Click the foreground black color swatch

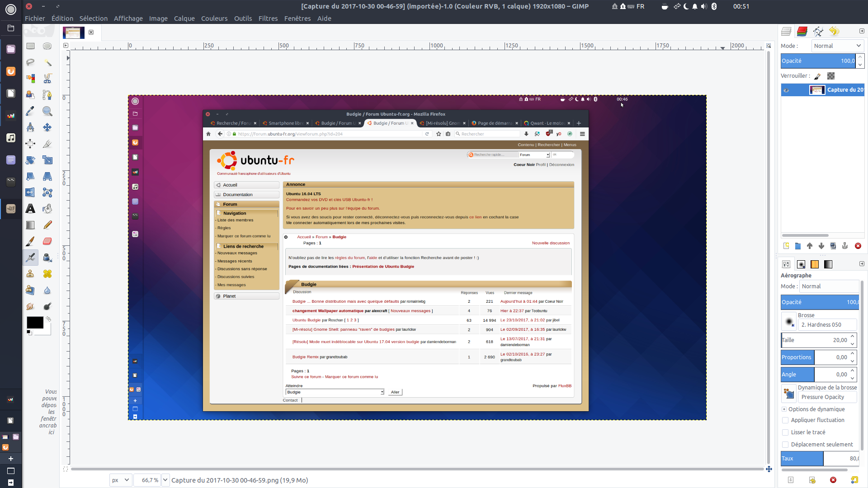35,322
